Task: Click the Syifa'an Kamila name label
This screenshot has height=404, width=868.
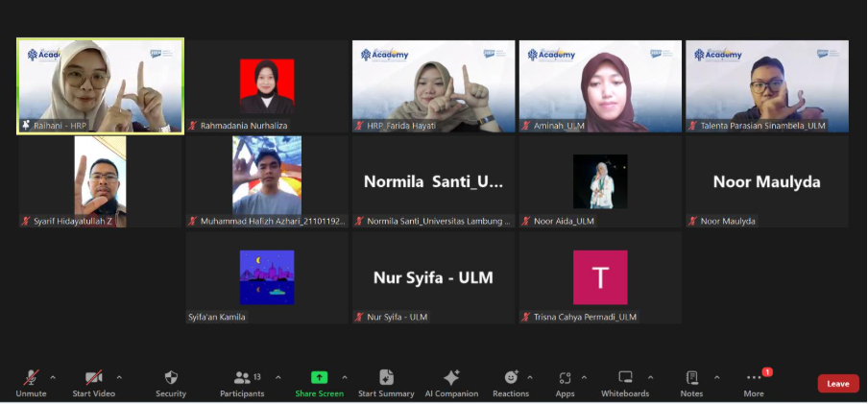Action: [x=217, y=317]
